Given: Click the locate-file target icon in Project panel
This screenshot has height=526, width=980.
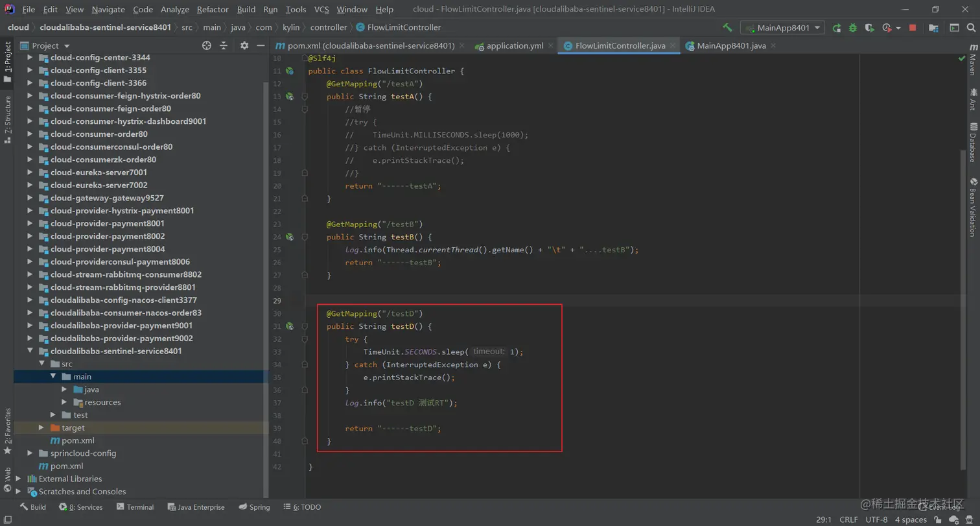Looking at the screenshot, I should click(207, 45).
